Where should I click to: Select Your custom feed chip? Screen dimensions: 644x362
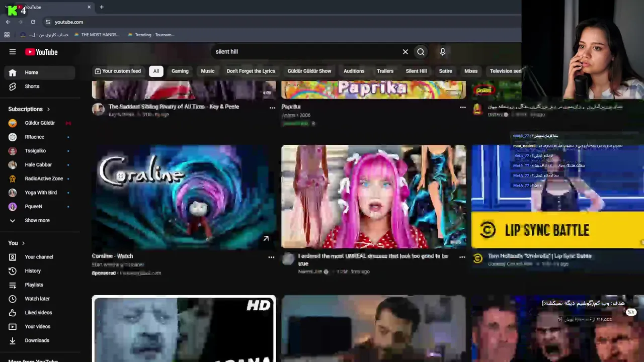(118, 71)
